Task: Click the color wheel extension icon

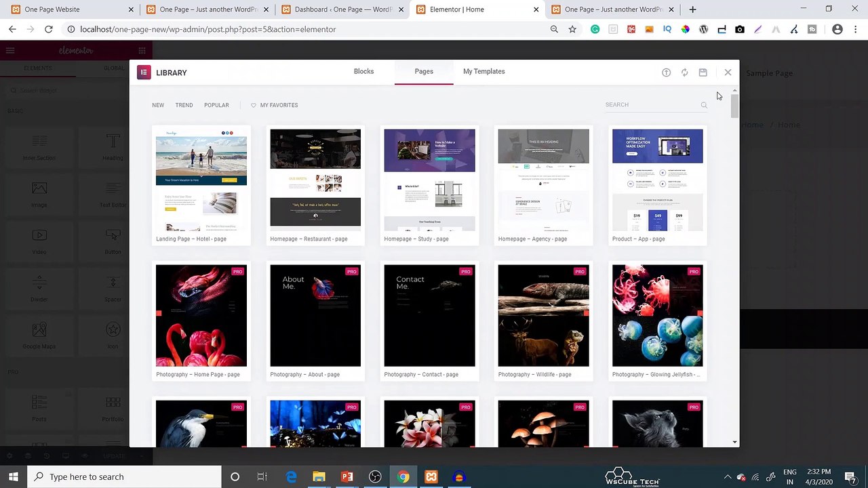Action: tap(686, 29)
